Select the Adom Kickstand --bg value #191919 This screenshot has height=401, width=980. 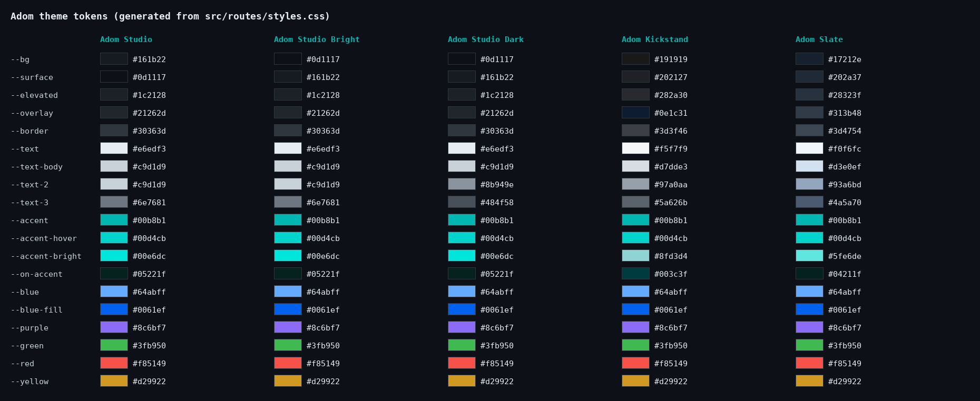point(671,59)
